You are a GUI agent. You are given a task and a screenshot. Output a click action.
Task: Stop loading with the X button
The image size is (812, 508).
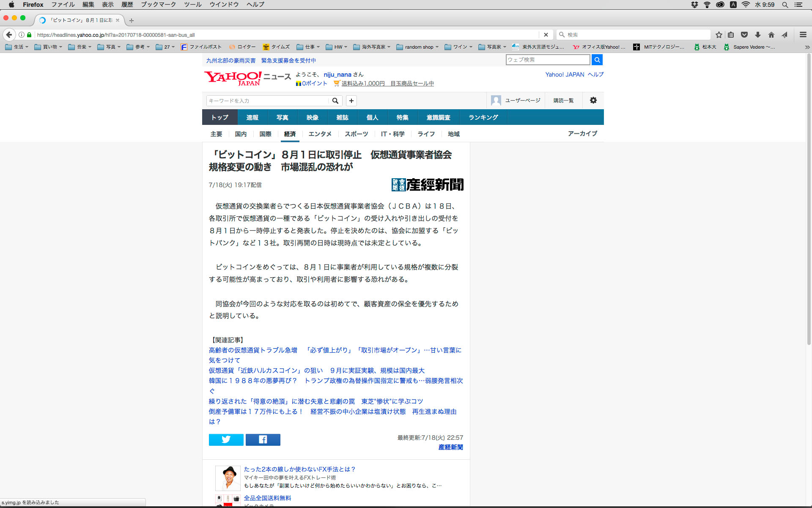click(x=546, y=35)
